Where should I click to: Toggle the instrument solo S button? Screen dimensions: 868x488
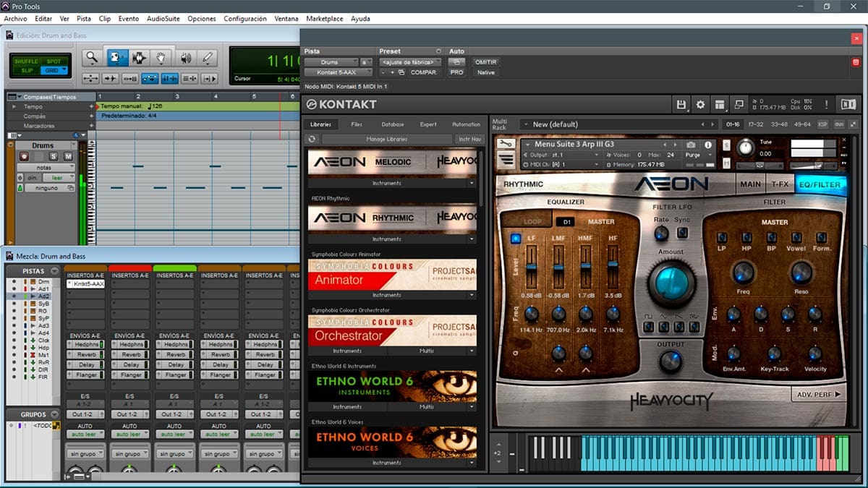[x=726, y=145]
